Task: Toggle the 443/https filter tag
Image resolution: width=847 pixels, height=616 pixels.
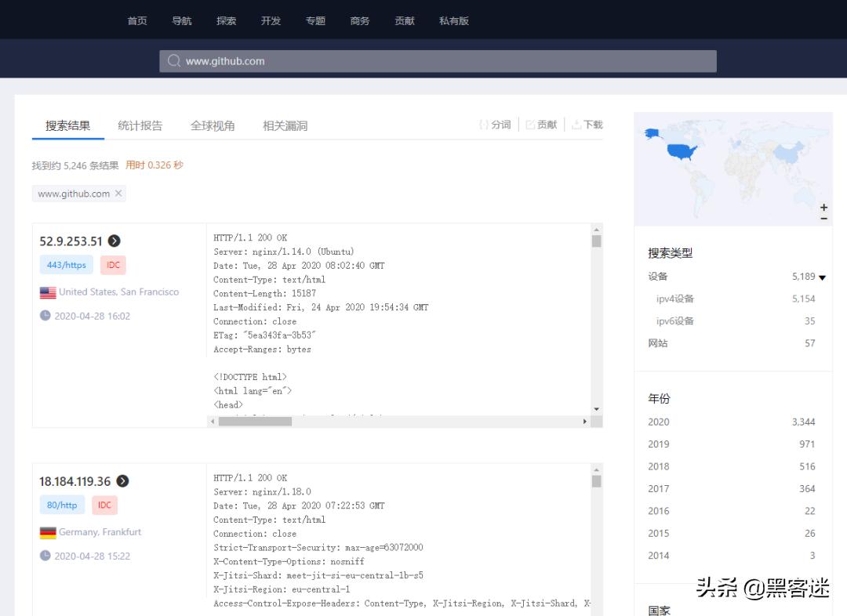Action: click(x=66, y=265)
